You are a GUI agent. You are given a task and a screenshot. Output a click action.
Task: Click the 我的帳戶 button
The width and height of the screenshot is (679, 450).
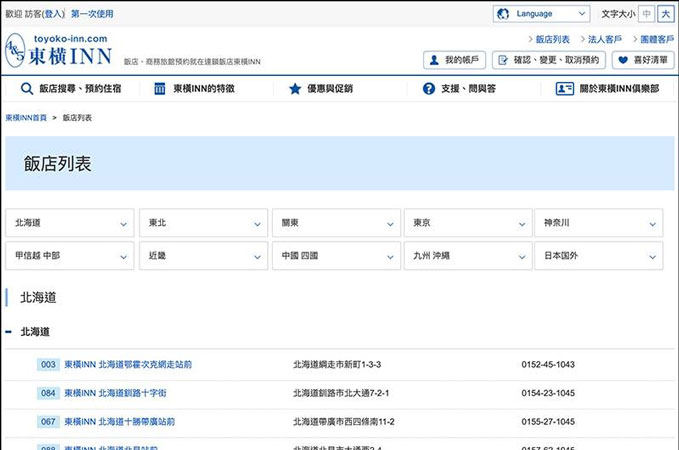point(454,60)
